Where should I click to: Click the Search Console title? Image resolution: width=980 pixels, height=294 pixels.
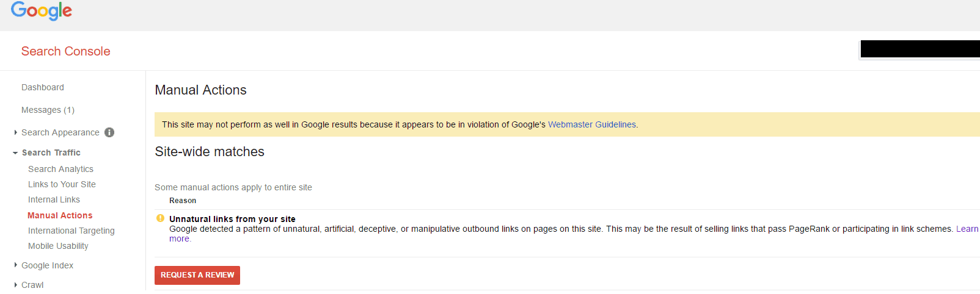(66, 51)
